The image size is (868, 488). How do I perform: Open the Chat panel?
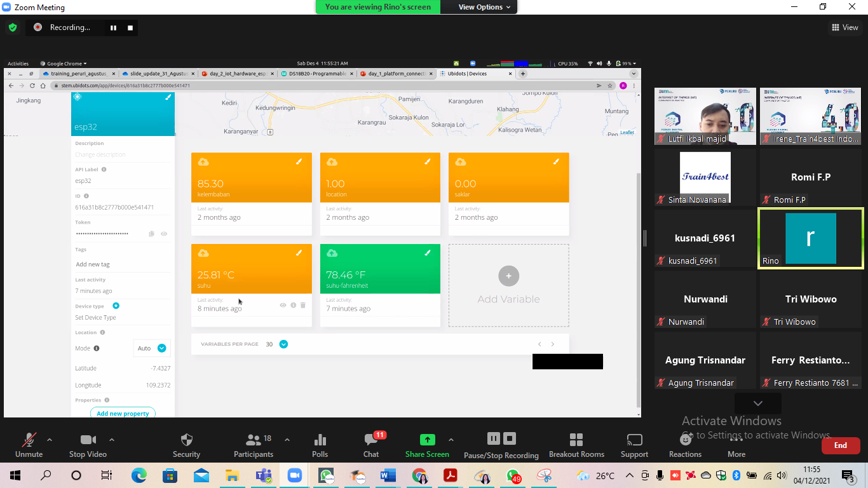pos(371,440)
